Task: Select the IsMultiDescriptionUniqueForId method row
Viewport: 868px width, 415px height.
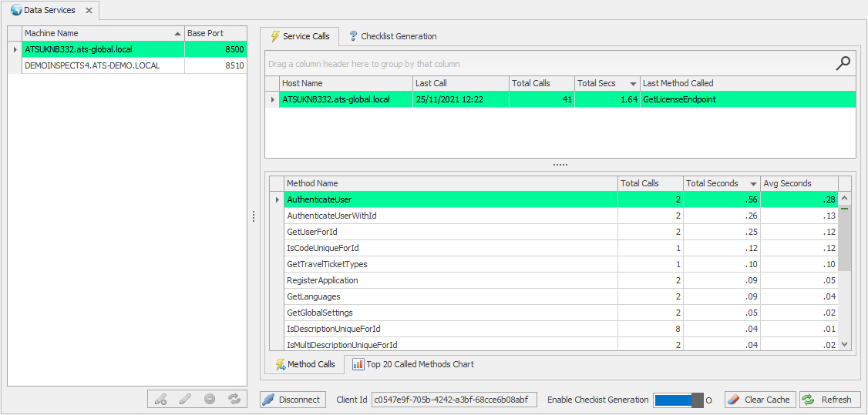Action: pos(553,343)
